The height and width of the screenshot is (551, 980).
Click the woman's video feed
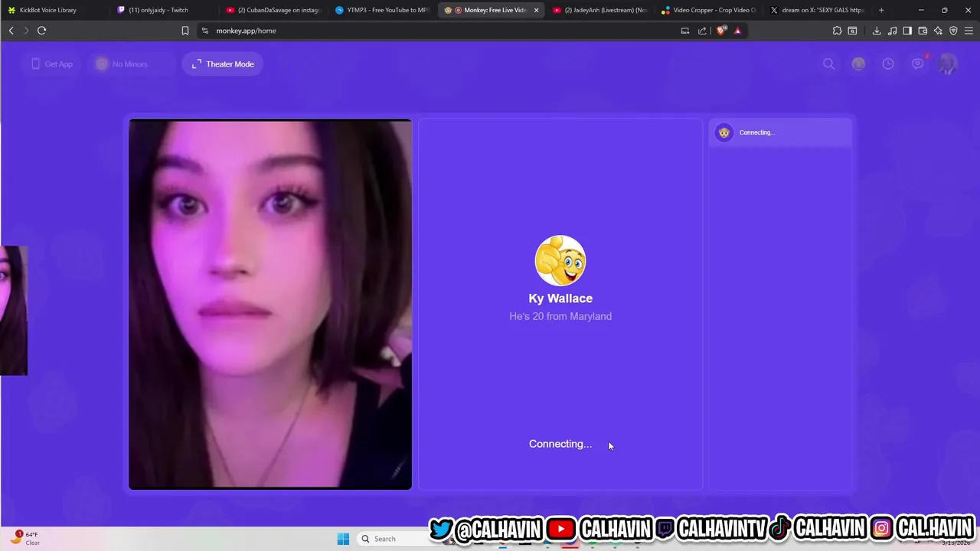click(x=270, y=304)
